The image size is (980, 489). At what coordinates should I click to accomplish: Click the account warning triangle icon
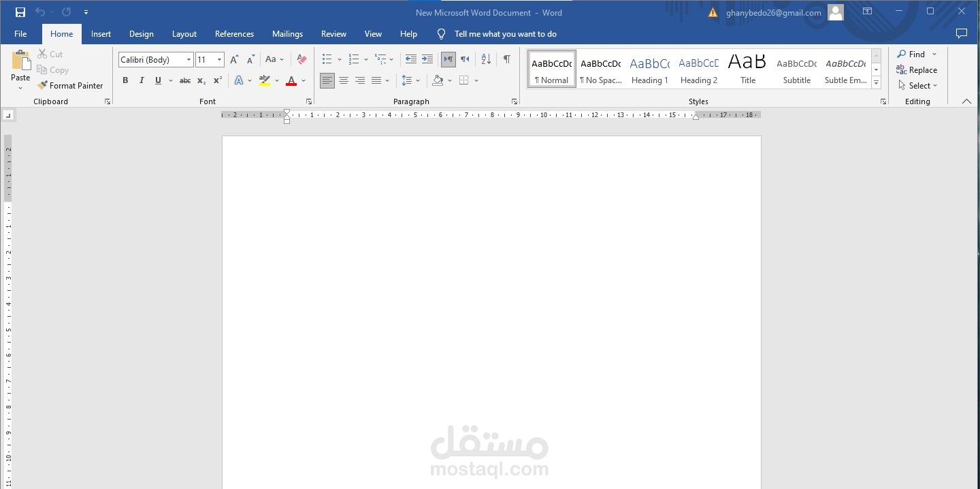[713, 12]
